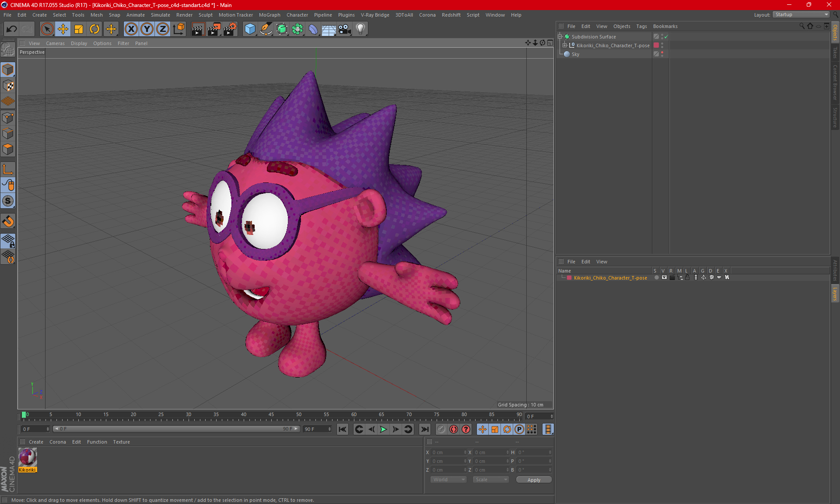This screenshot has width=840, height=504.
Task: Enable Polygons mode
Action: point(8,149)
